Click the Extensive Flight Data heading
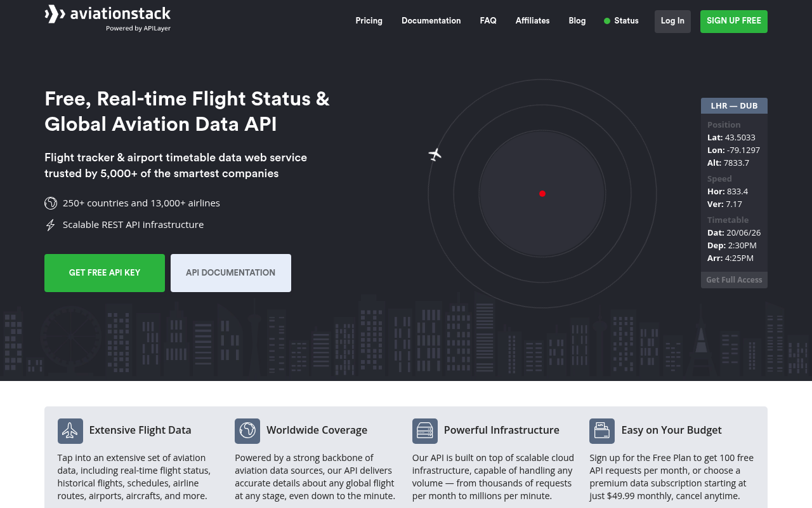 click(140, 430)
